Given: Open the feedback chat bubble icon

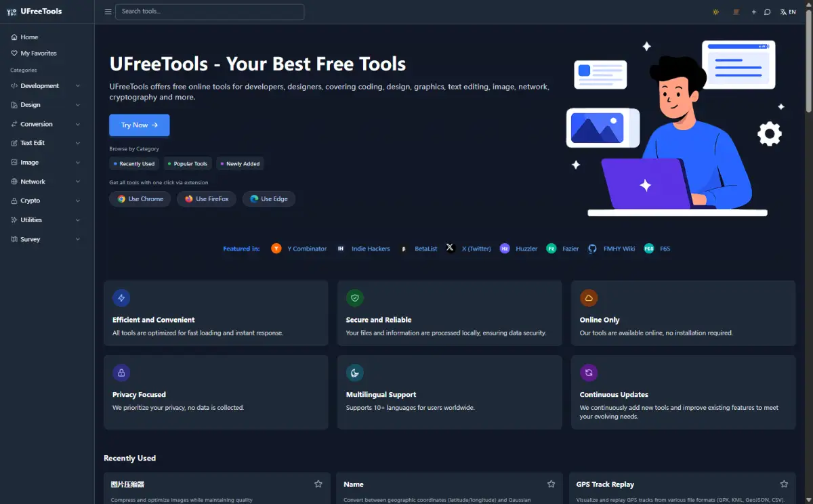Looking at the screenshot, I should tap(767, 12).
